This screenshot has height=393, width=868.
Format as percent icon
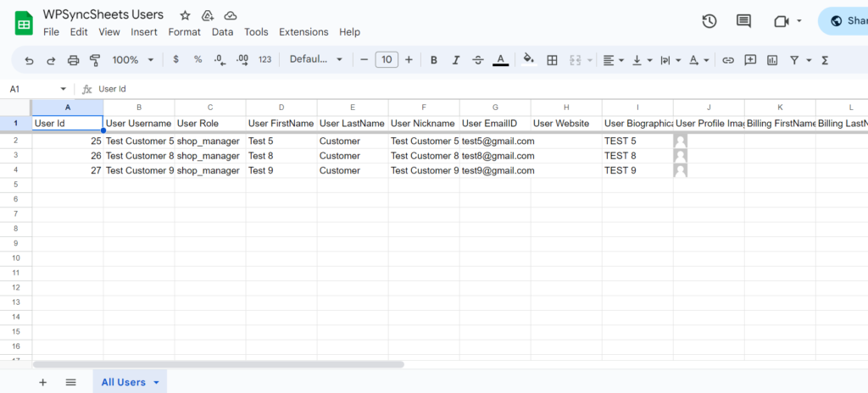tap(198, 59)
